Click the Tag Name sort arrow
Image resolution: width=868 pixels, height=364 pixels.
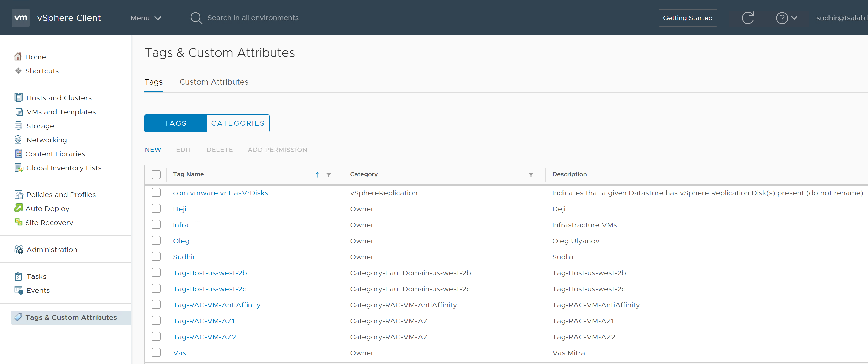pyautogui.click(x=317, y=175)
